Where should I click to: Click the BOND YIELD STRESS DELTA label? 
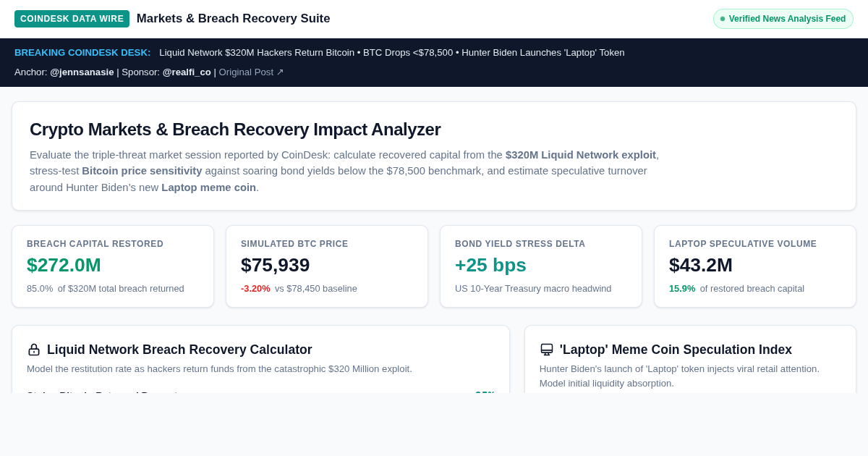(520, 244)
